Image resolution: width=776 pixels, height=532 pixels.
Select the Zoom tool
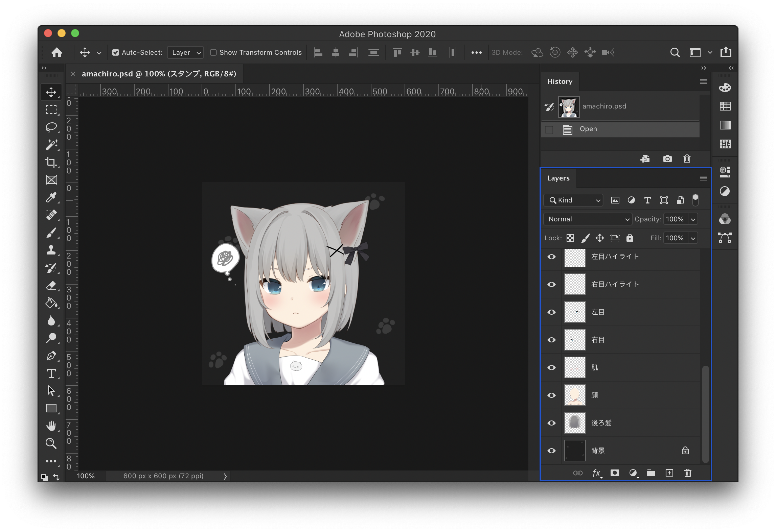click(51, 442)
